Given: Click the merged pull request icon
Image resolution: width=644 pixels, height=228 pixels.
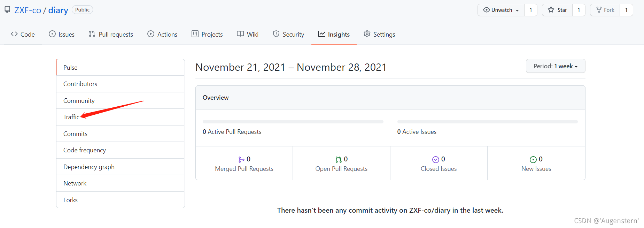Looking at the screenshot, I should pos(241,160).
